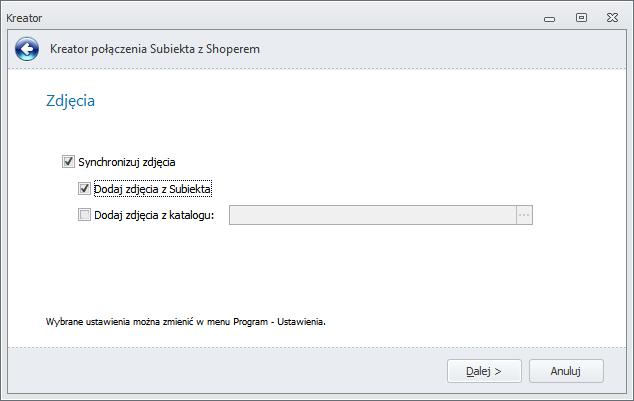Click the Kreator window title text
This screenshot has width=634, height=401.
pyautogui.click(x=24, y=18)
